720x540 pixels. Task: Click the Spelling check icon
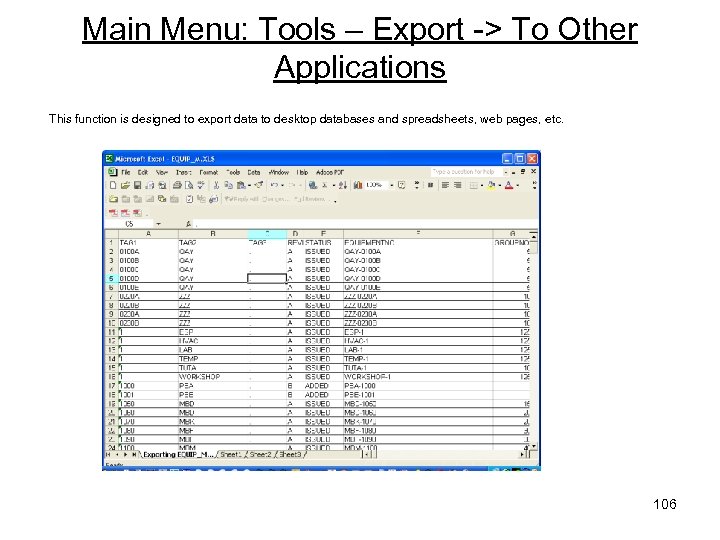tap(201, 185)
